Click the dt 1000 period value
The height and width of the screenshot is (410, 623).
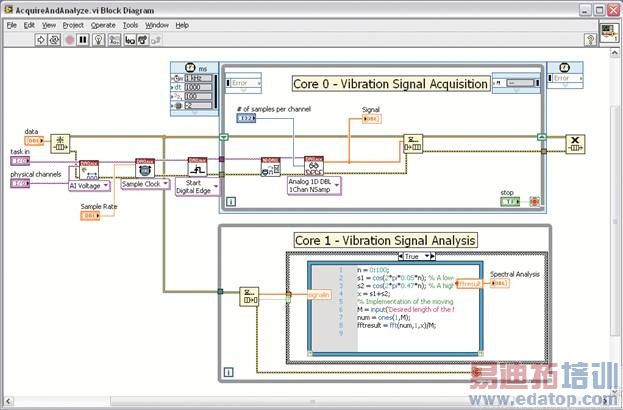pos(198,87)
